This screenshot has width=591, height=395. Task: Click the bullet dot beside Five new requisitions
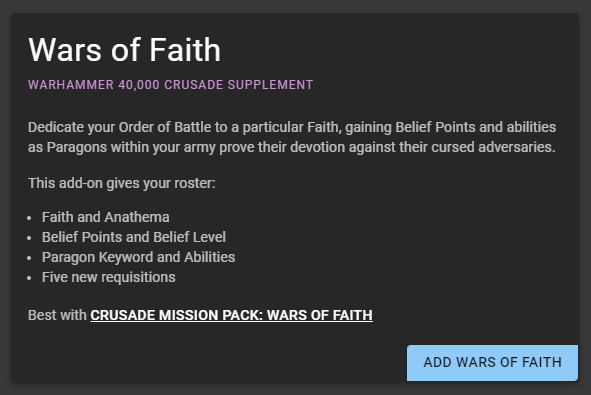tap(29, 278)
